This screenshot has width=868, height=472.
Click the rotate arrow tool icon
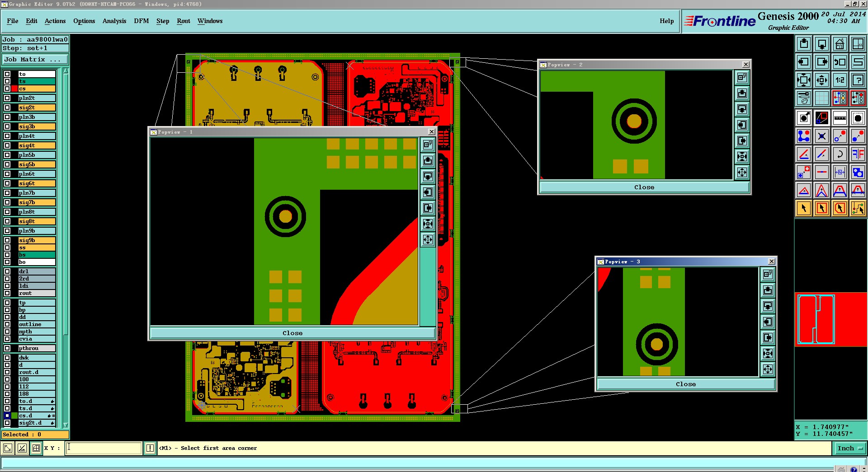click(840, 154)
